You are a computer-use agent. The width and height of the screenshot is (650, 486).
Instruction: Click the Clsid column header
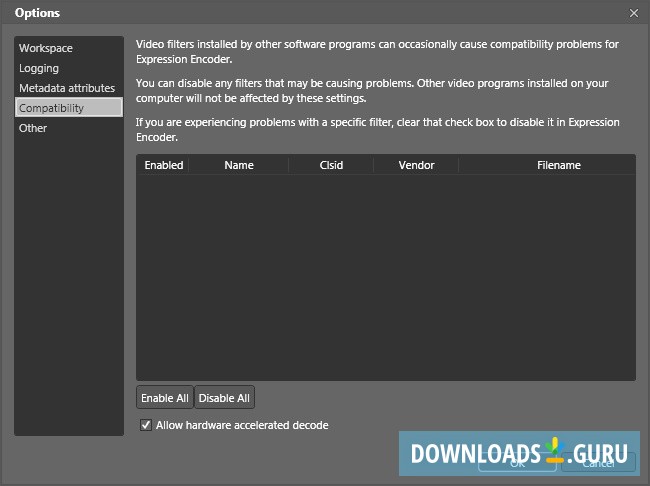point(331,165)
